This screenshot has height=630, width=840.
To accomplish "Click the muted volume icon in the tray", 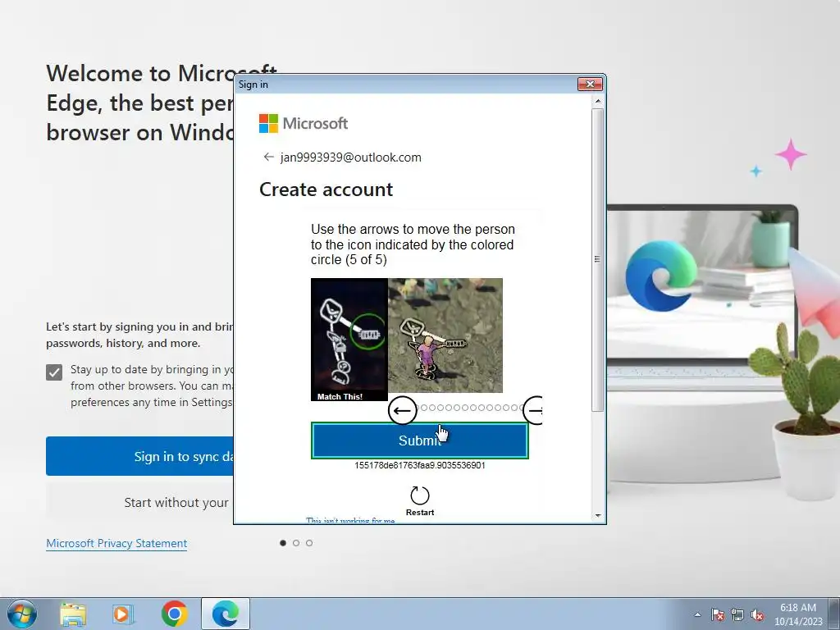I will pos(757,614).
